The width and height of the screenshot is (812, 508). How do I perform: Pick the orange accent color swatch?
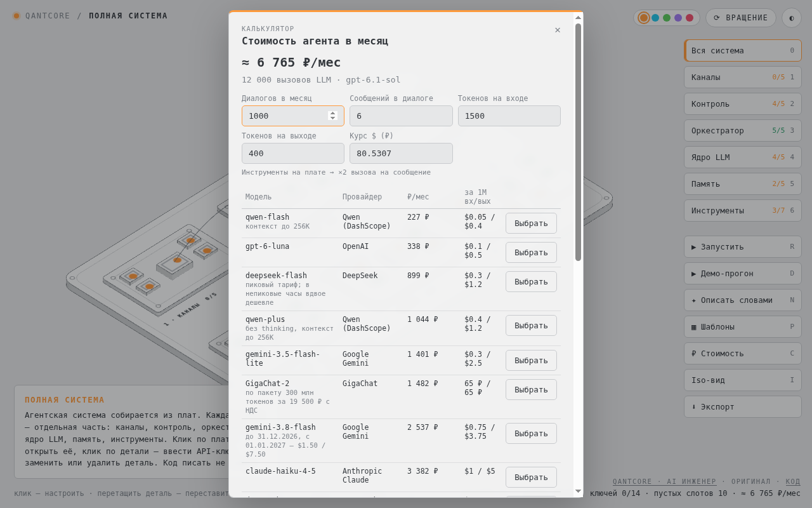pyautogui.click(x=644, y=18)
